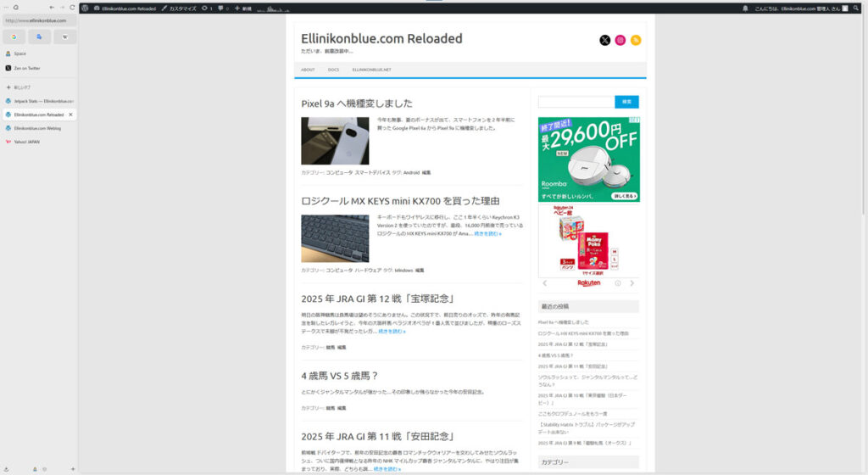This screenshot has height=475, width=868.
Task: Open the Wikipedia pinned essential
Action: point(64,36)
